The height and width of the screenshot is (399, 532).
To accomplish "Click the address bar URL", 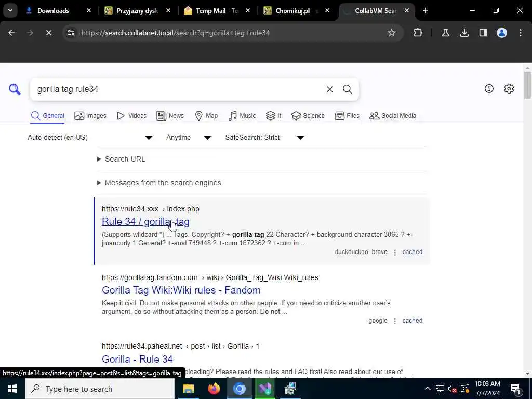I will pyautogui.click(x=176, y=33).
